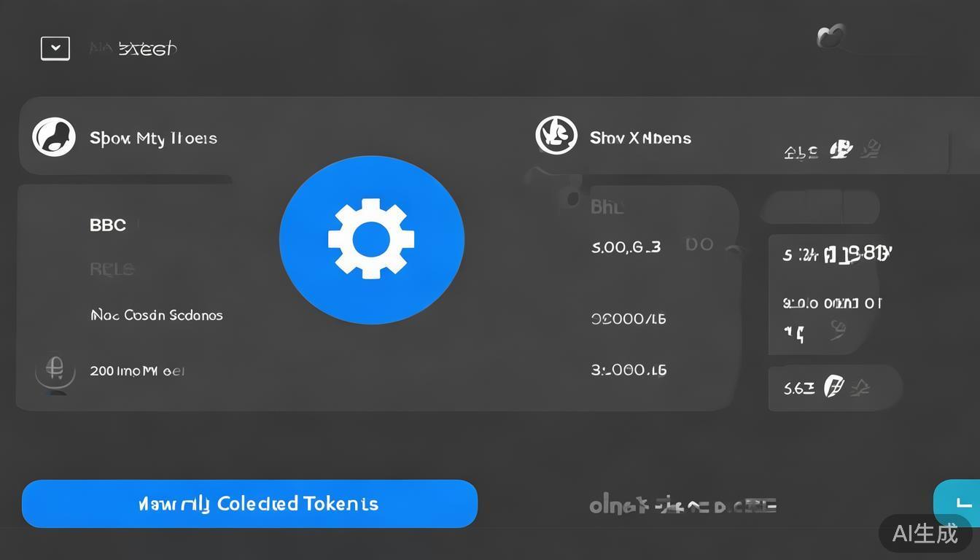
Task: Select the "Nac Cosdn Scdanos" row
Action: click(157, 315)
